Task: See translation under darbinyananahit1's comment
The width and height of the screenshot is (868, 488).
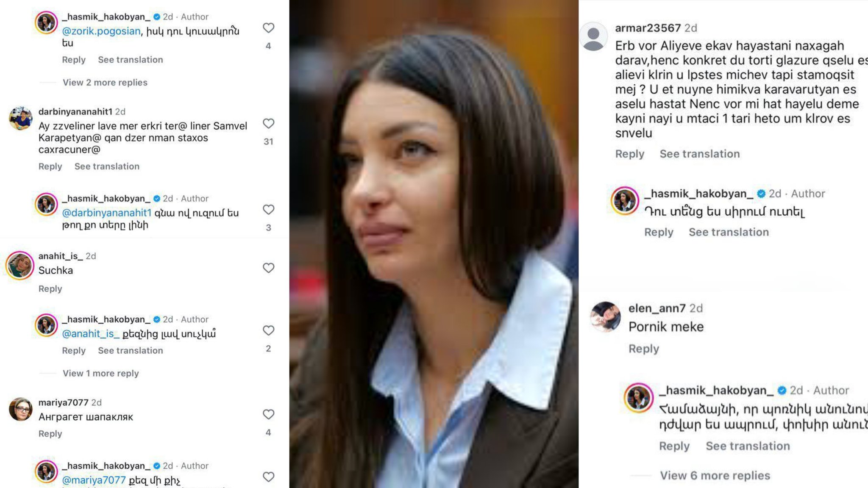Action: 107,166
